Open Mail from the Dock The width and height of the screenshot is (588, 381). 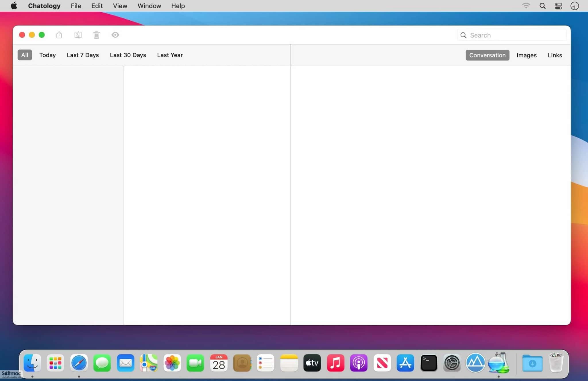[x=125, y=363]
